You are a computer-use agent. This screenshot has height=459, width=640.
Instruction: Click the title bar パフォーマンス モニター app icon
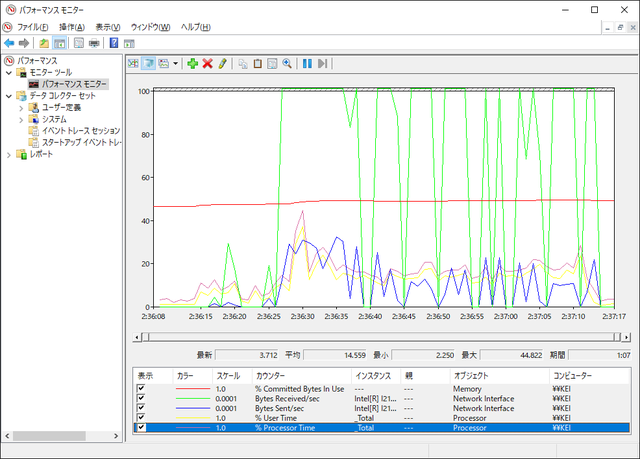(11, 9)
